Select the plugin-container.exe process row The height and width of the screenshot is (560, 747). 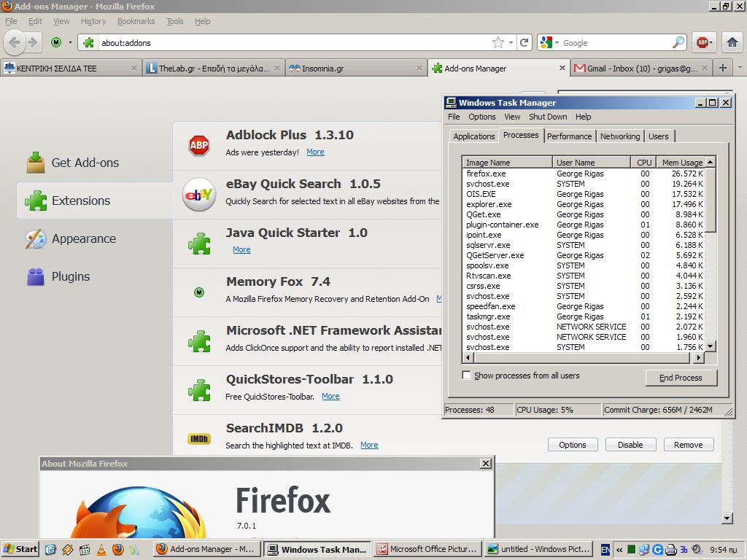[584, 225]
